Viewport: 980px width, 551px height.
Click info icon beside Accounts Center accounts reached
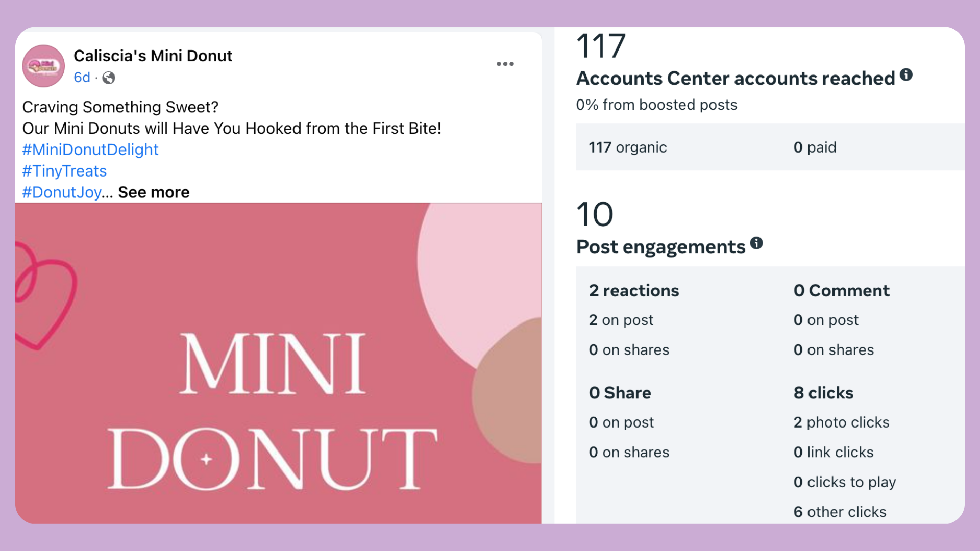906,75
